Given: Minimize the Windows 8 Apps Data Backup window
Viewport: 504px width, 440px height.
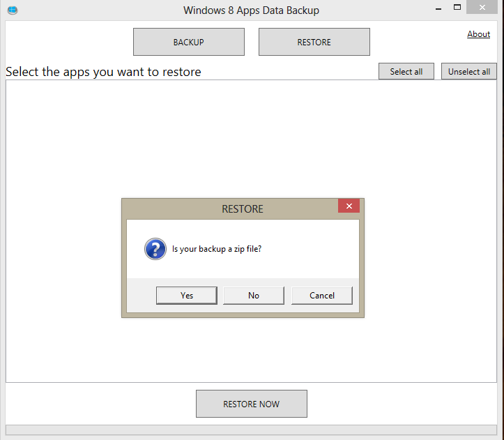Looking at the screenshot, I should pyautogui.click(x=438, y=8).
